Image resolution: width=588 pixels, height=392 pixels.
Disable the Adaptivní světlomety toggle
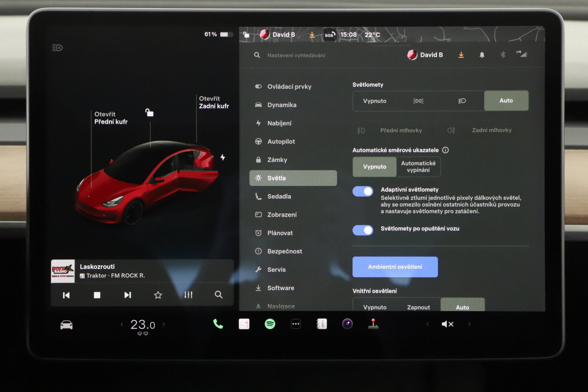pos(363,191)
